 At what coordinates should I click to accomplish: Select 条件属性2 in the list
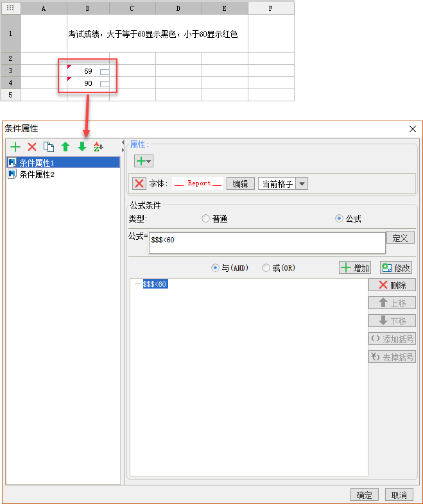pos(63,174)
